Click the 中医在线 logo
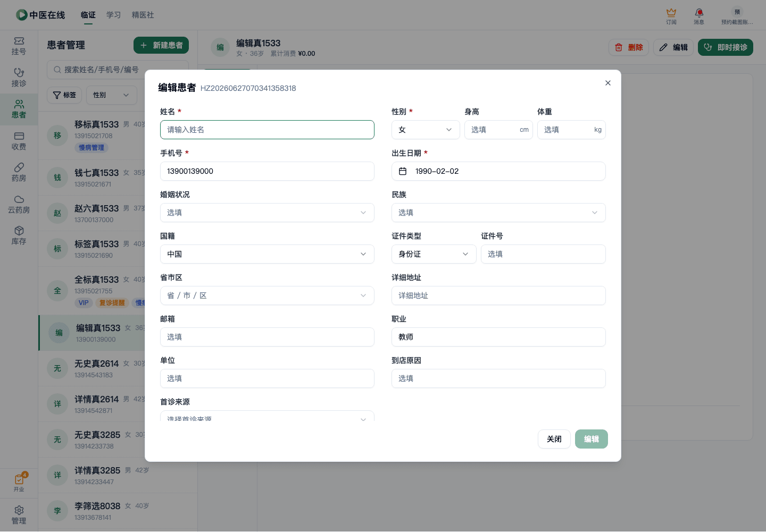This screenshot has height=532, width=766. (x=40, y=15)
